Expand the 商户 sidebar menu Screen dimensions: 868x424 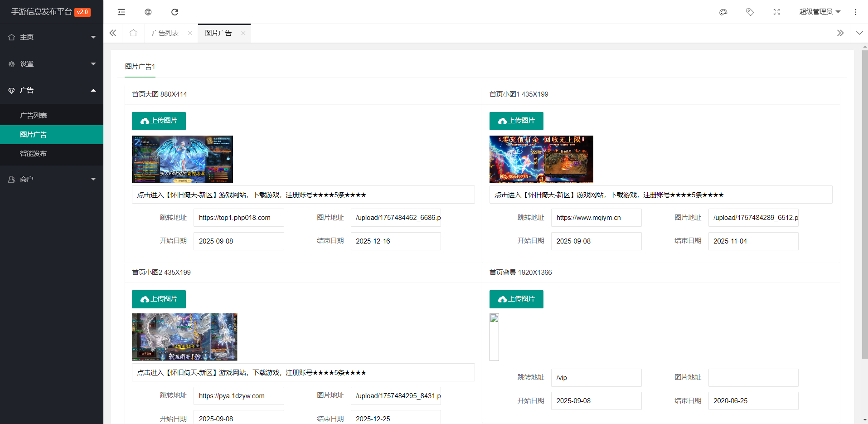click(52, 179)
